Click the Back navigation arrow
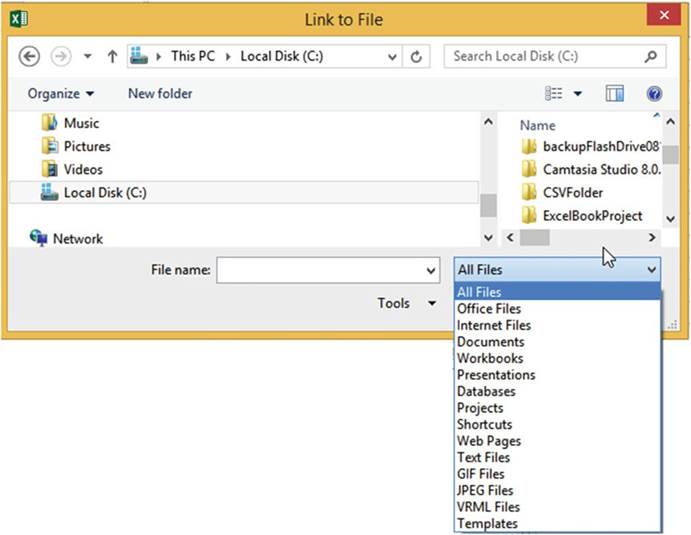The height and width of the screenshot is (535, 691). [29, 56]
